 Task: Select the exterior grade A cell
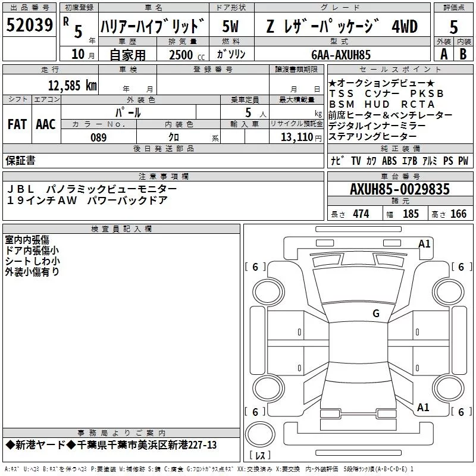443,54
